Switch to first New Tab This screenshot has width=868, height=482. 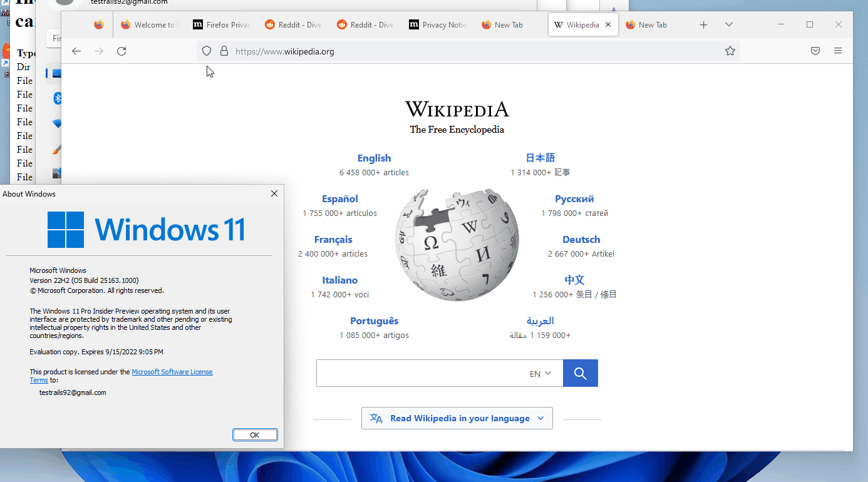point(510,25)
